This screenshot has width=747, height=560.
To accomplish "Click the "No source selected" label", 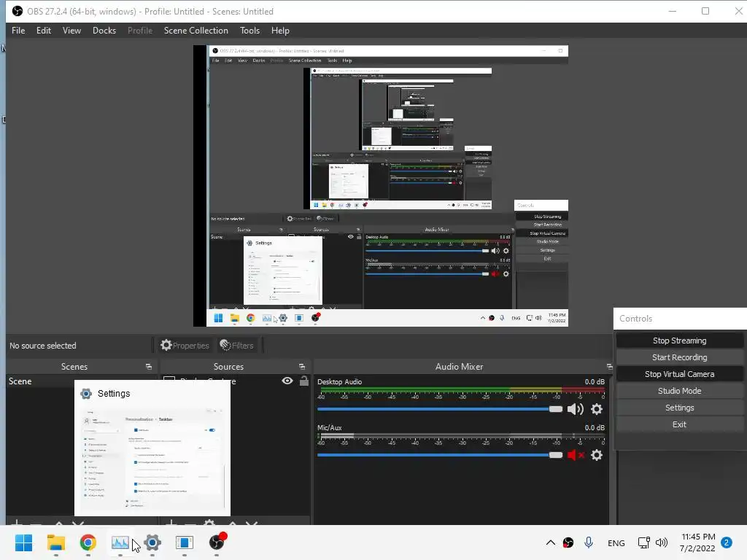I will click(x=43, y=346).
